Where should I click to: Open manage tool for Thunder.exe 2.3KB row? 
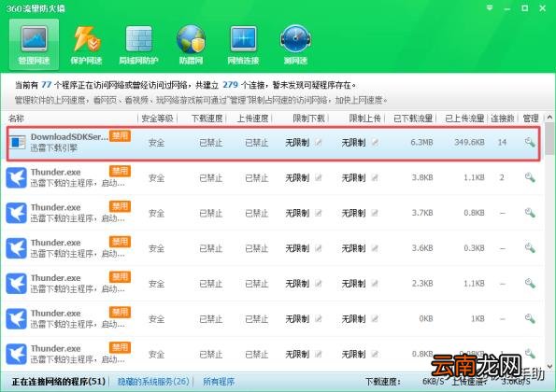tap(530, 283)
